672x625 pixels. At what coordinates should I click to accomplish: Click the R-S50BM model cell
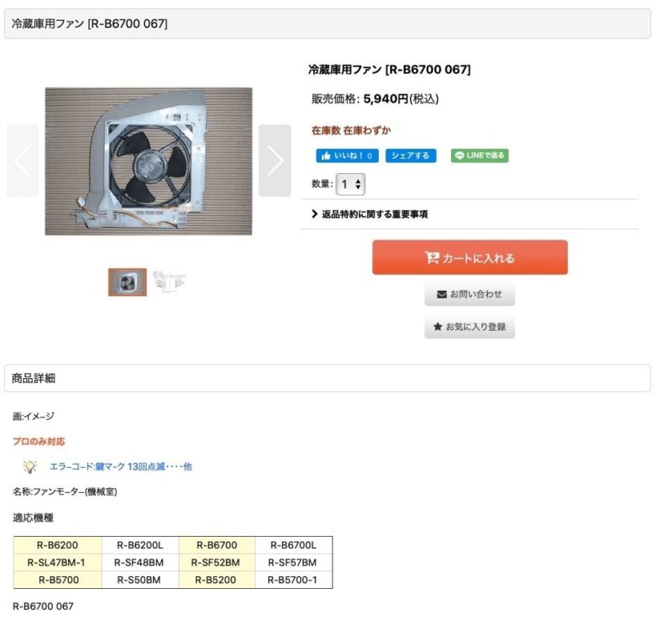click(x=139, y=580)
